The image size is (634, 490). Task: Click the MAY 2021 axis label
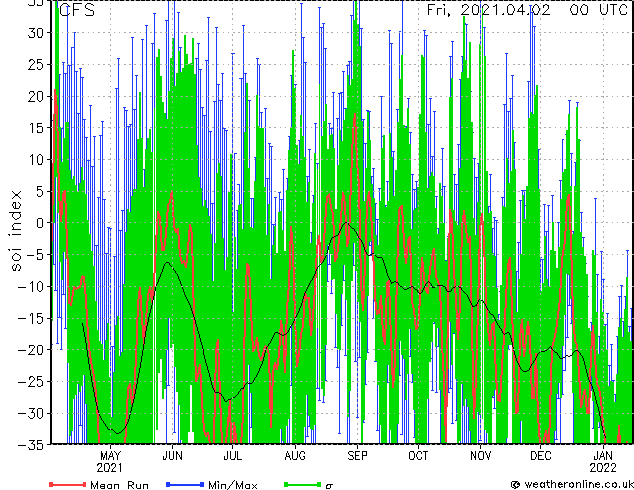pos(110,462)
